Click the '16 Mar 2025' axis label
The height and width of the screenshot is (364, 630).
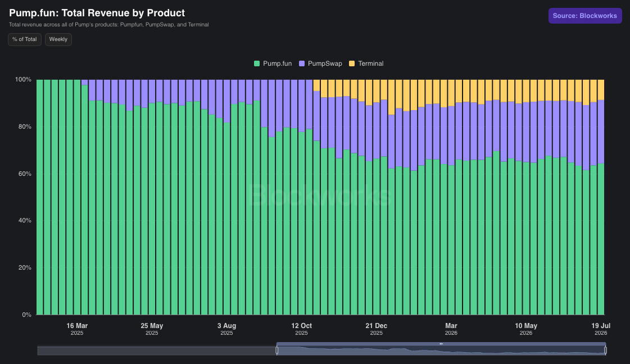point(77,329)
